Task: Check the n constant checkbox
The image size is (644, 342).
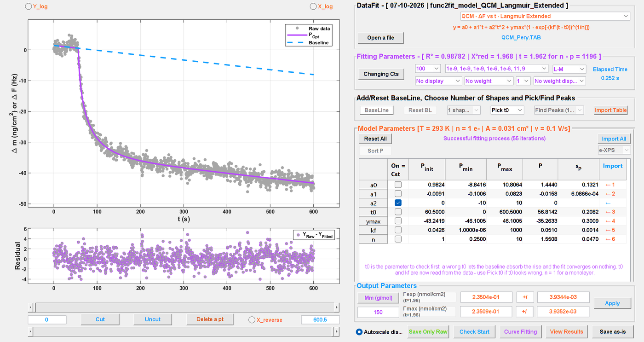Action: (x=398, y=239)
